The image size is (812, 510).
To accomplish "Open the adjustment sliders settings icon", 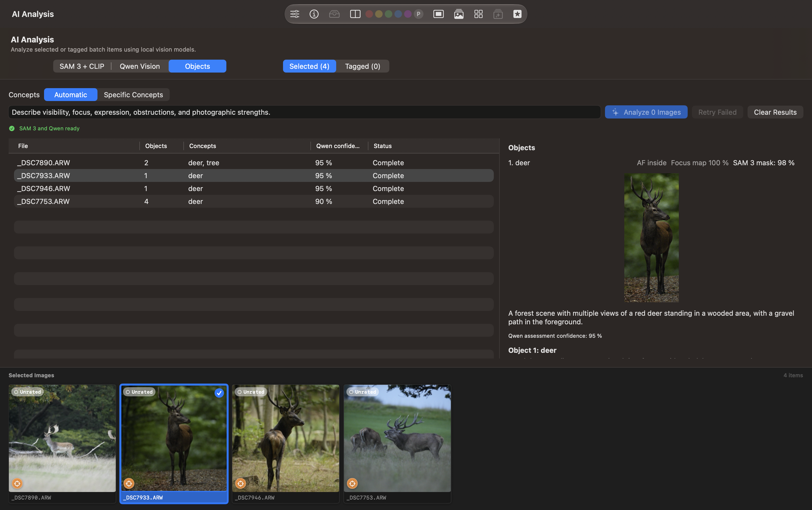I will click(x=295, y=14).
